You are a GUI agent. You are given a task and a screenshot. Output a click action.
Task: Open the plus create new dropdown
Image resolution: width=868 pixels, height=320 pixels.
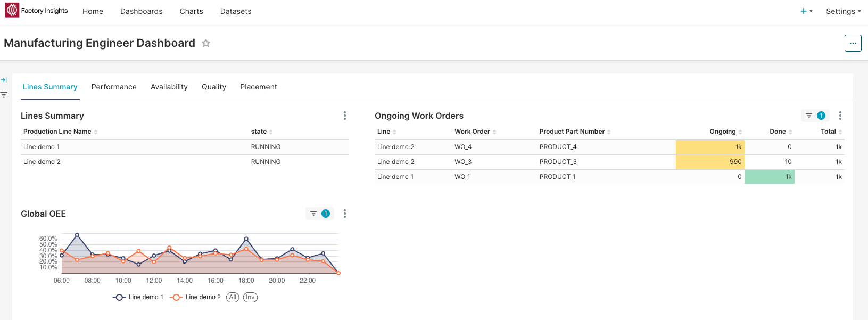pos(806,11)
